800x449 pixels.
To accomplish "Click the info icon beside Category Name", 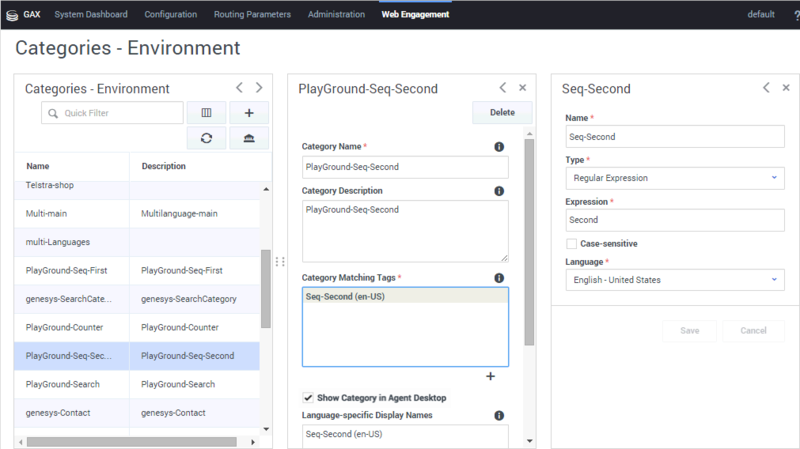I will click(499, 147).
